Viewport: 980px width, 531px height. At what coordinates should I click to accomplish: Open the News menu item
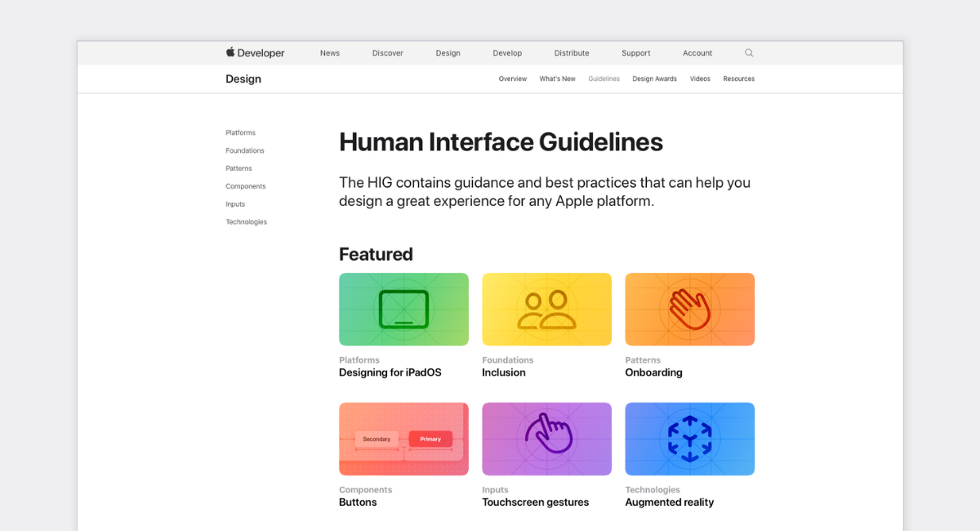click(330, 53)
